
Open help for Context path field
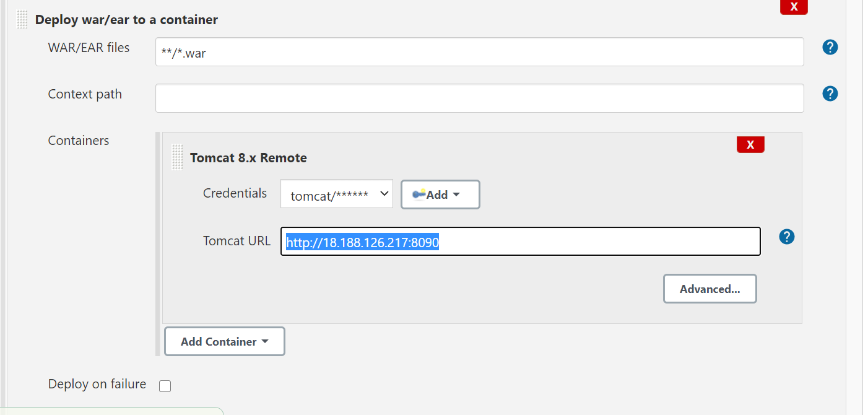click(x=830, y=94)
